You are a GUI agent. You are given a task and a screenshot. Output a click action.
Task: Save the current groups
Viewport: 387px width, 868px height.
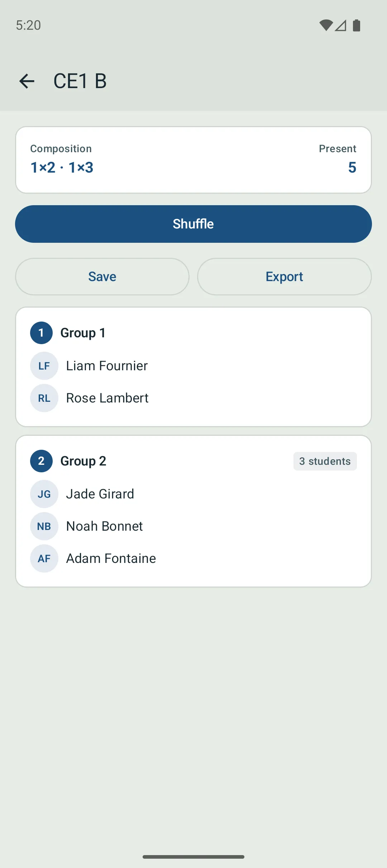(x=102, y=277)
